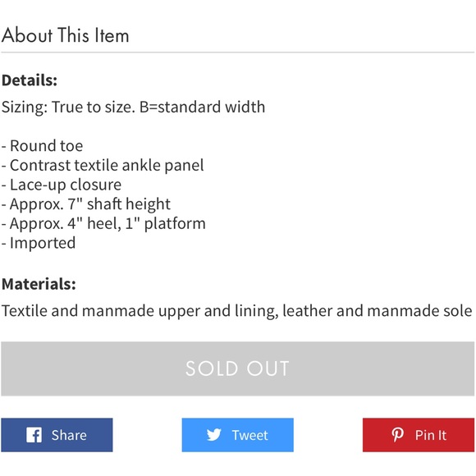Click the 7" shaft height line

pos(86,204)
